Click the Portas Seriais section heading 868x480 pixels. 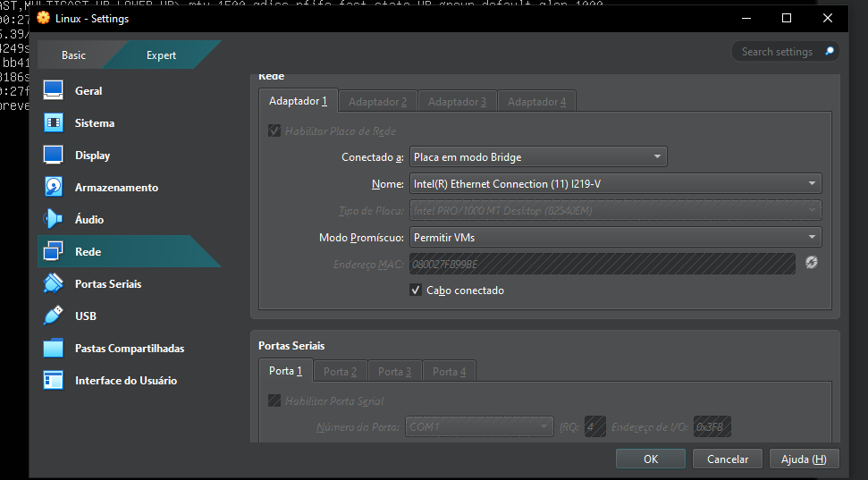pyautogui.click(x=291, y=345)
